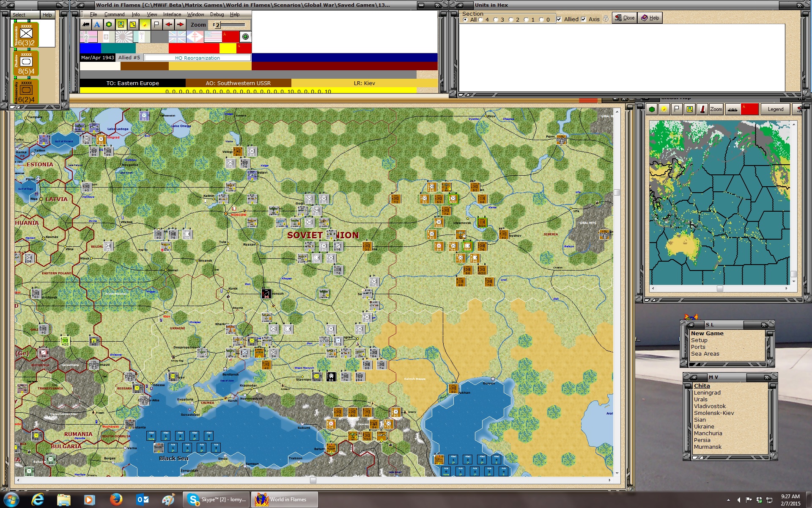This screenshot has height=508, width=812.
Task: Click the sun weather icon in Global Map toolbar
Action: coord(664,109)
